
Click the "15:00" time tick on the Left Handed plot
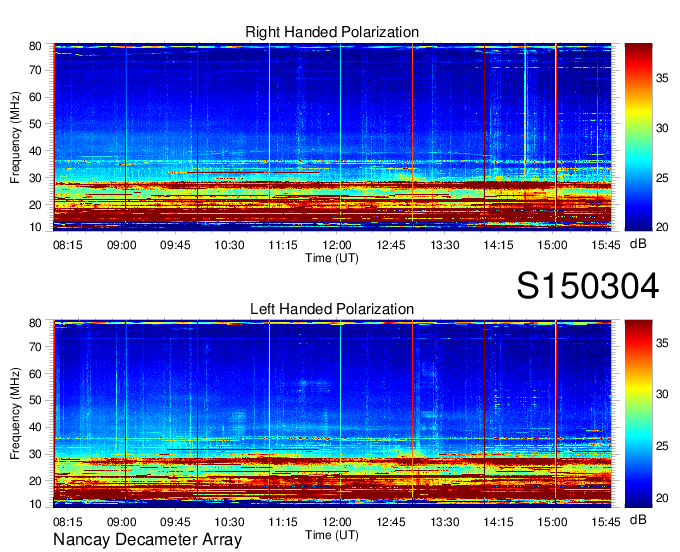click(552, 522)
